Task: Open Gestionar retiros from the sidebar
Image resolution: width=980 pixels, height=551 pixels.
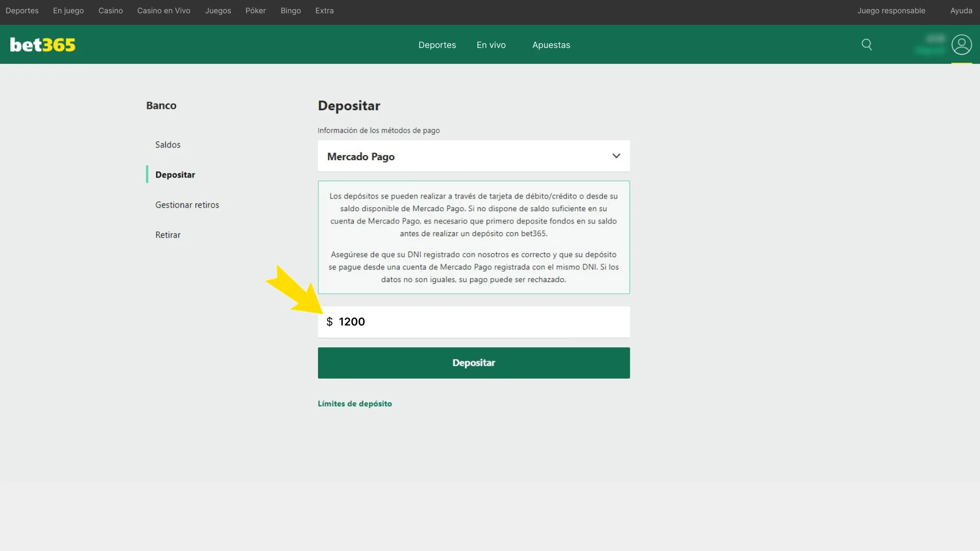Action: coord(187,205)
